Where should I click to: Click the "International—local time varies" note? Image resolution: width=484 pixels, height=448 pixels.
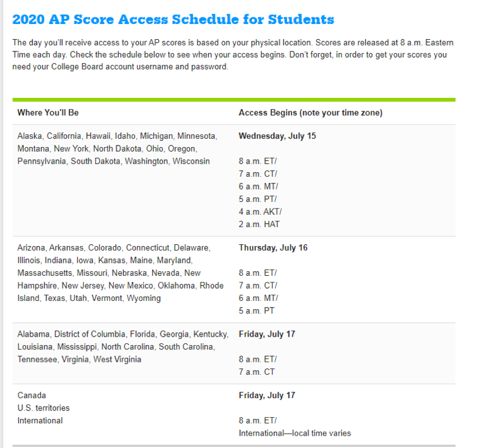click(295, 433)
